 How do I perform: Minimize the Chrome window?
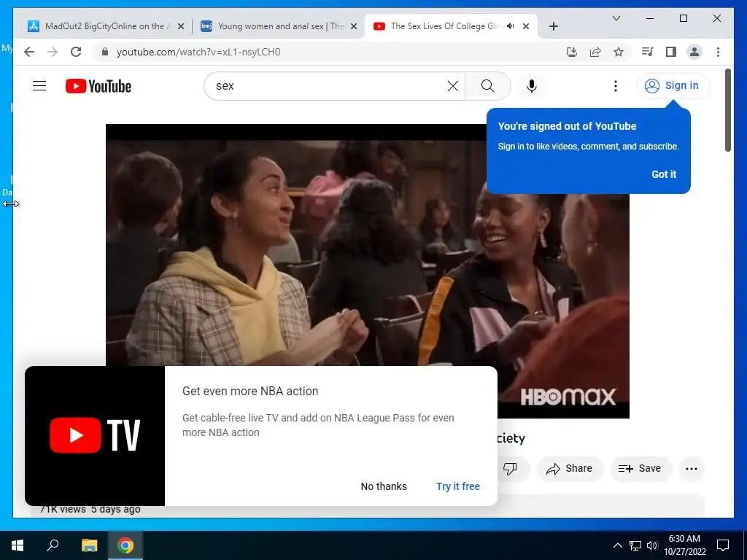coord(650,18)
